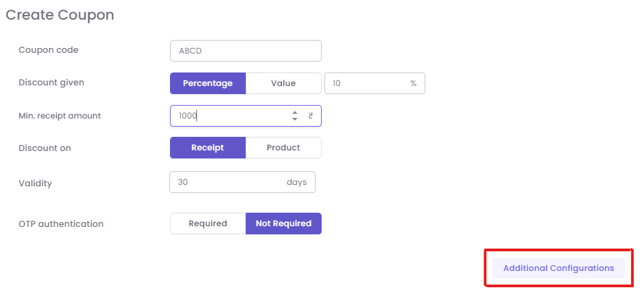
Task: Click the Coupon code label
Action: click(x=48, y=50)
